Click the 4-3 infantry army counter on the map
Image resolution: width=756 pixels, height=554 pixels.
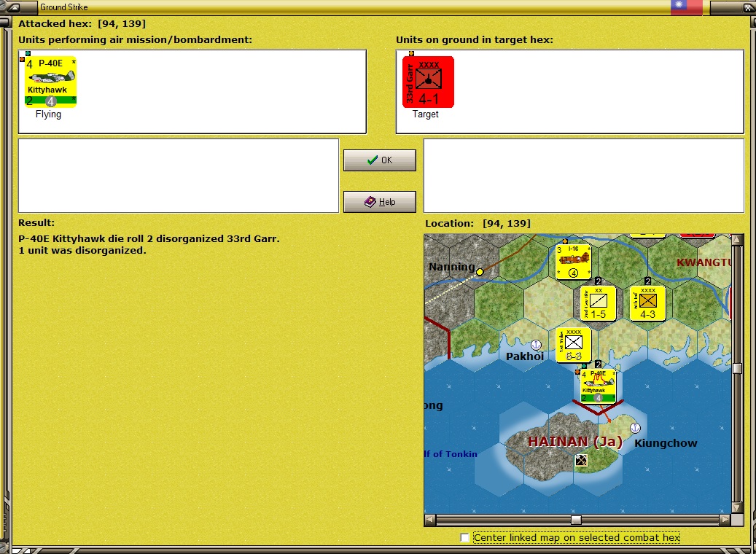click(x=647, y=303)
